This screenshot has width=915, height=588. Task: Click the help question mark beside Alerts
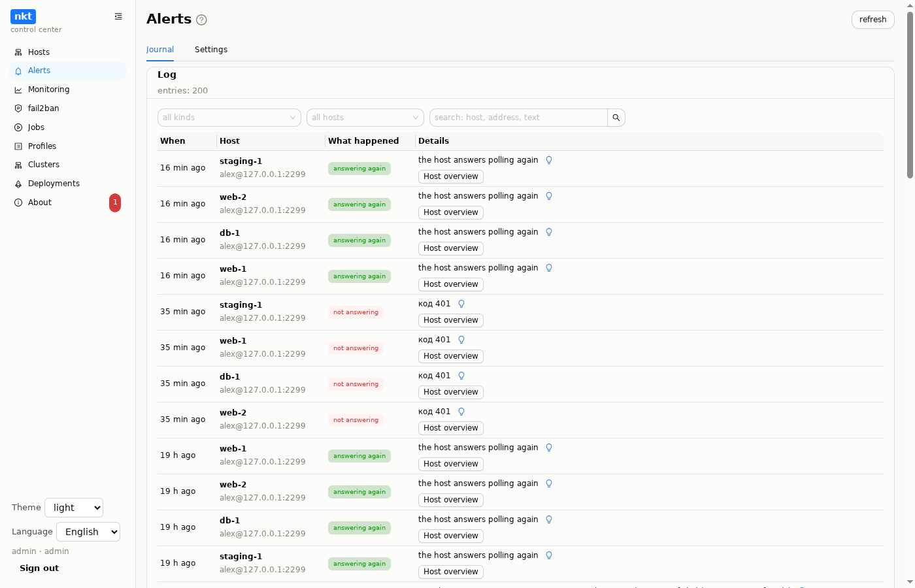coord(201,20)
